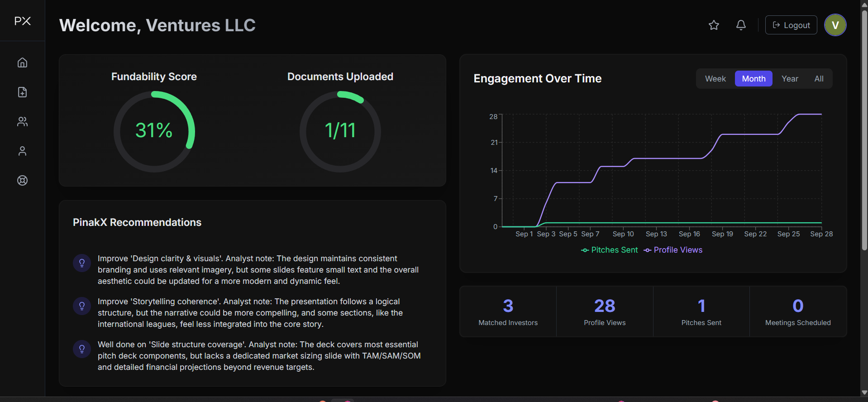Click the Fundability Score label
Screen dimensions: 868x402
tap(154, 77)
